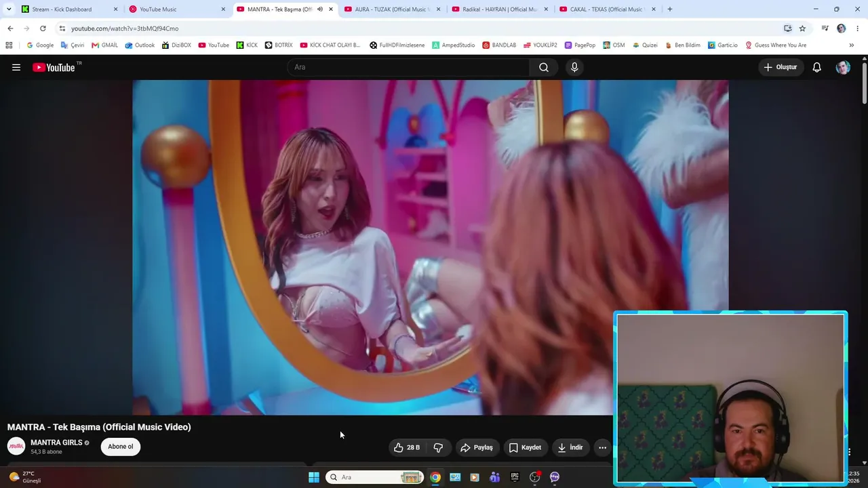The width and height of the screenshot is (868, 488).
Task: Click the browser address bar URL
Action: coord(125,28)
